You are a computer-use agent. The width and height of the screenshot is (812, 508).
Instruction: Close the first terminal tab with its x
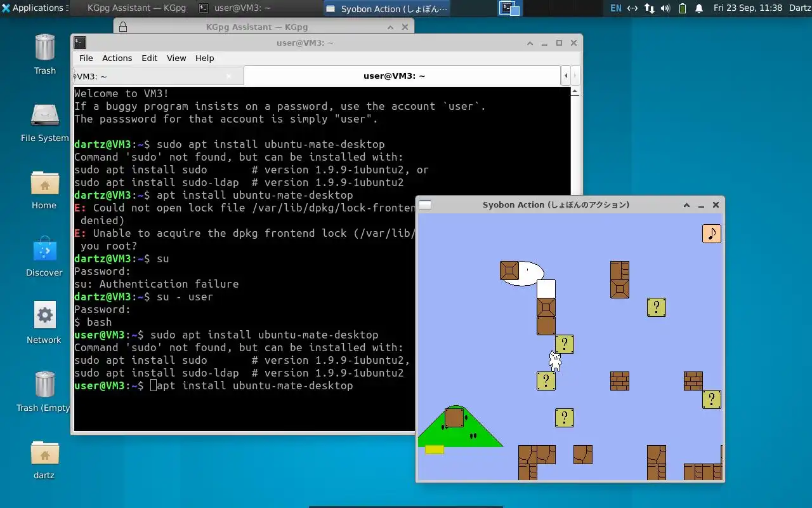(229, 76)
